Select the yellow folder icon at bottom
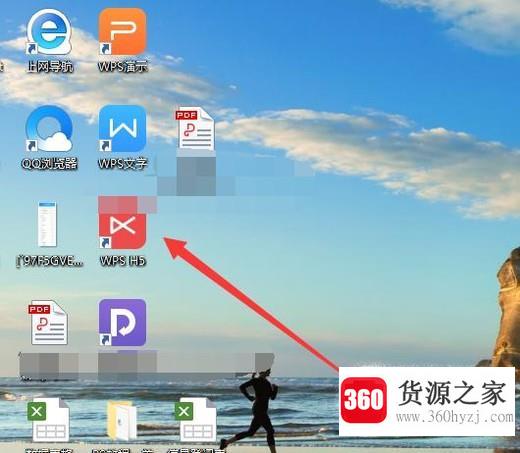This screenshot has width=520, height=453. [x=121, y=420]
